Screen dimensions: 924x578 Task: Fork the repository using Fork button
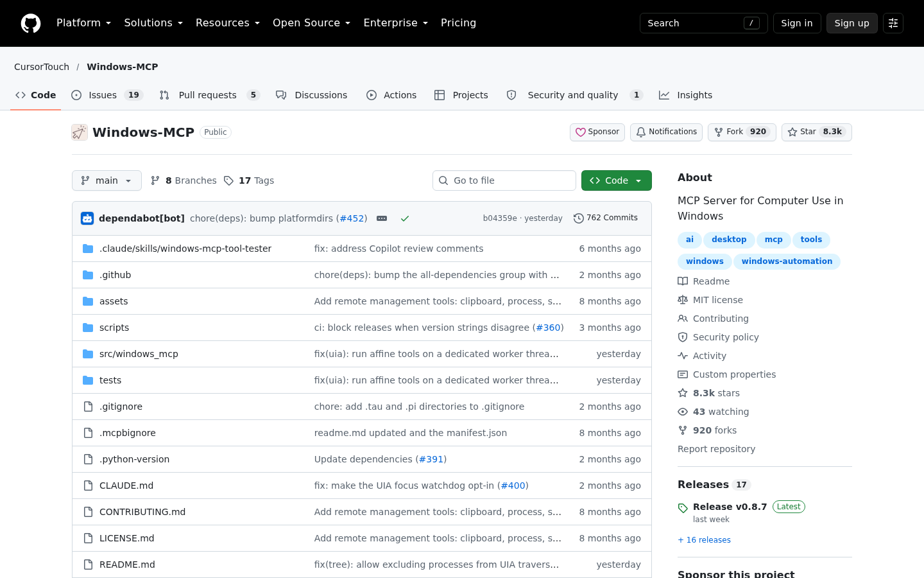click(x=742, y=132)
